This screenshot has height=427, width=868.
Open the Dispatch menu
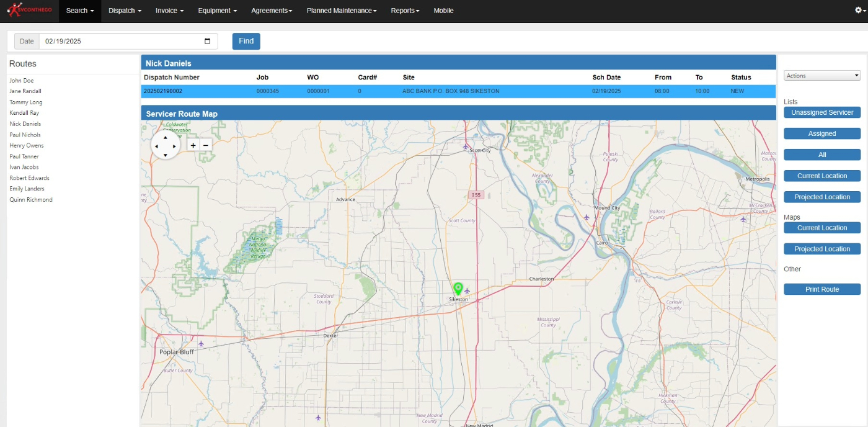(125, 11)
